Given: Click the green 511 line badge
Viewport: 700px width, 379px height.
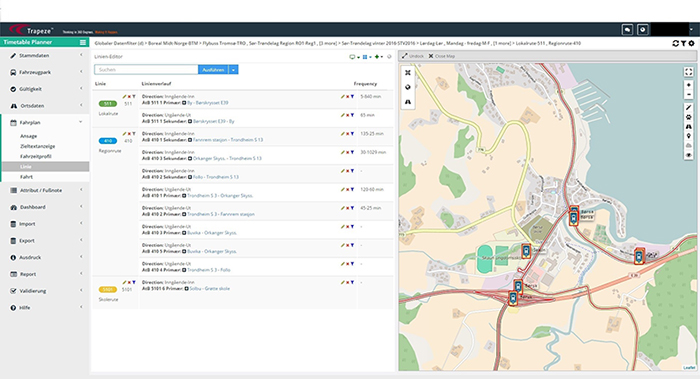Looking at the screenshot, I should [x=108, y=104].
